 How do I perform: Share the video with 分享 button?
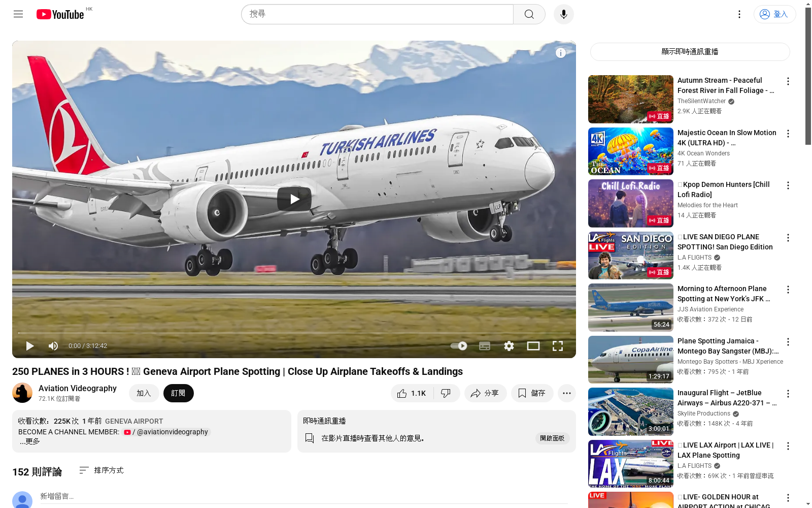pyautogui.click(x=485, y=393)
